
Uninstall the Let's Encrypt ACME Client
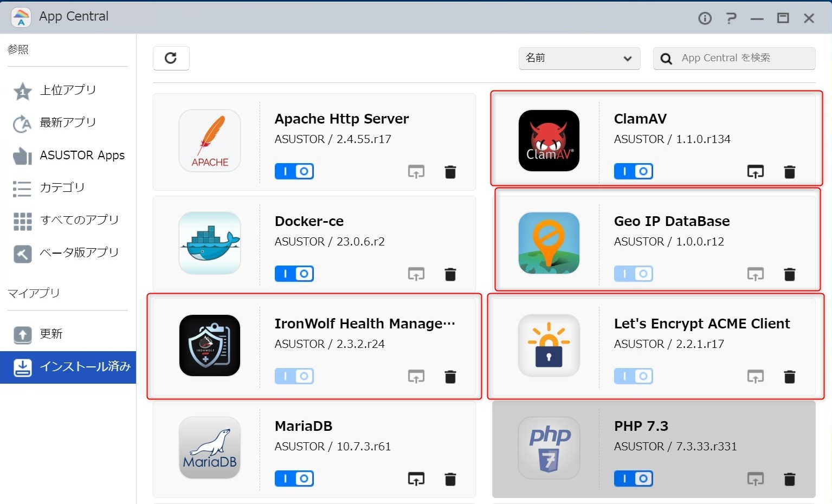pos(789,377)
